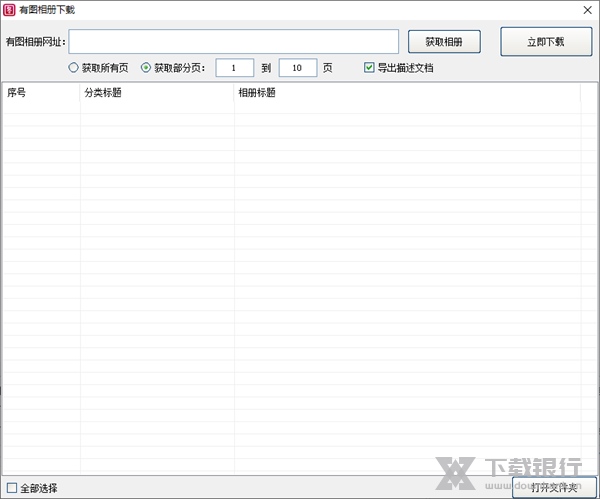This screenshot has width=600, height=499.
Task: Click the end page field showing 10
Action: (x=298, y=68)
